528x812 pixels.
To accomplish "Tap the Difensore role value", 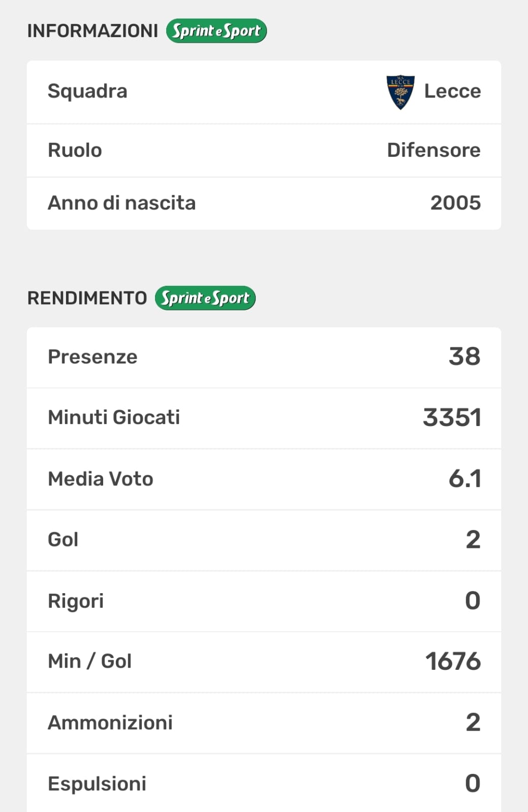I will click(433, 150).
